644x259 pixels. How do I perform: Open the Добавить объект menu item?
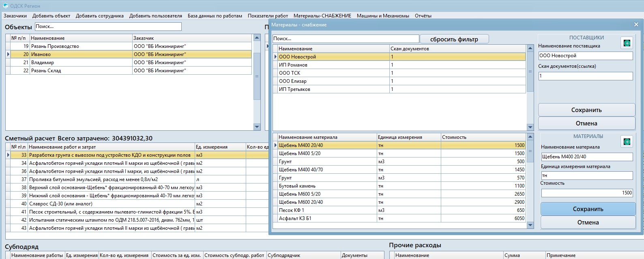point(52,16)
